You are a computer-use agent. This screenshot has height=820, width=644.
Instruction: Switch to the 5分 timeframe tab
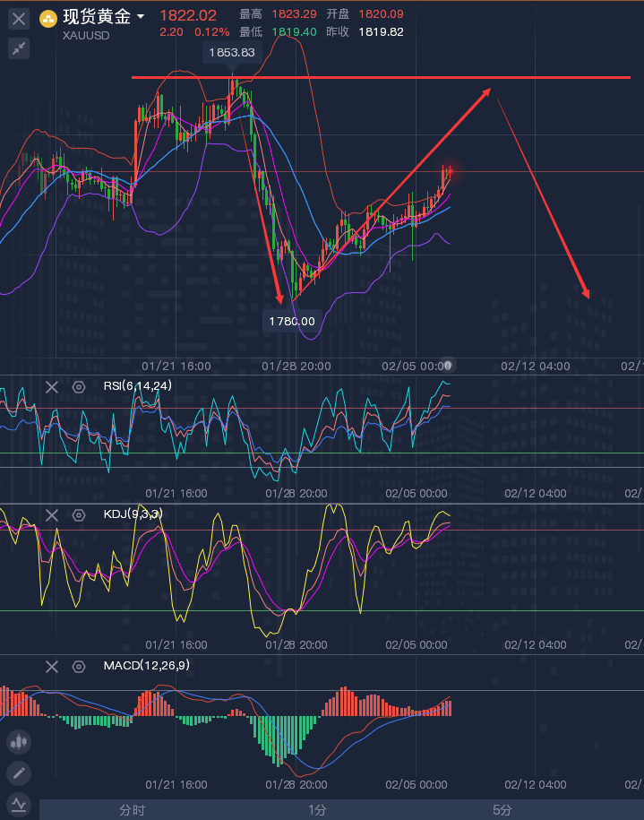click(502, 810)
